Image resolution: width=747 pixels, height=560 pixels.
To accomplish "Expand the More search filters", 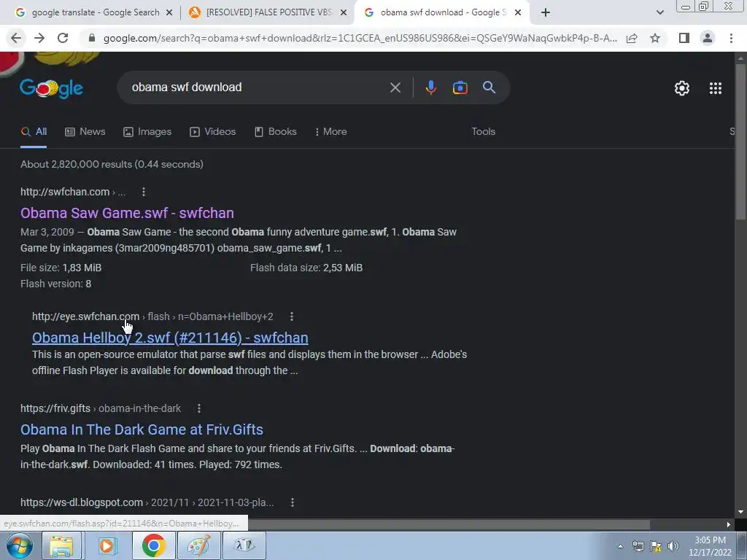I will (330, 132).
